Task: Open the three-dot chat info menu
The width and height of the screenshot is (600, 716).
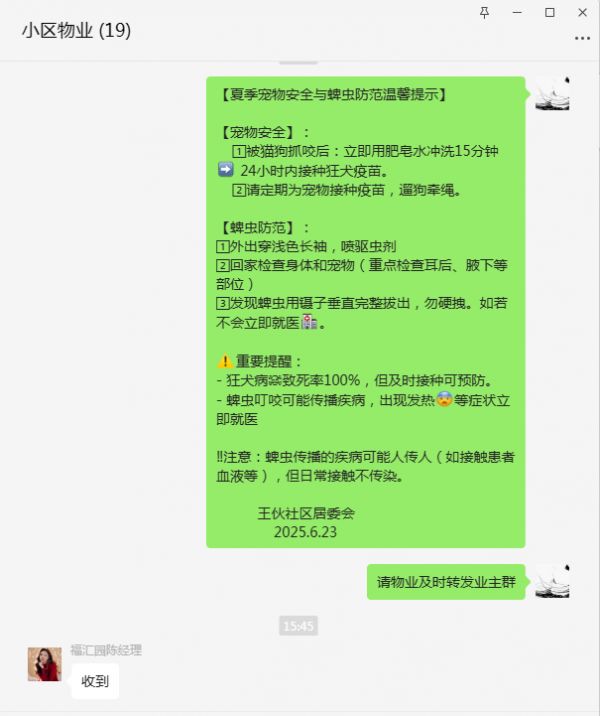Action: (582, 38)
